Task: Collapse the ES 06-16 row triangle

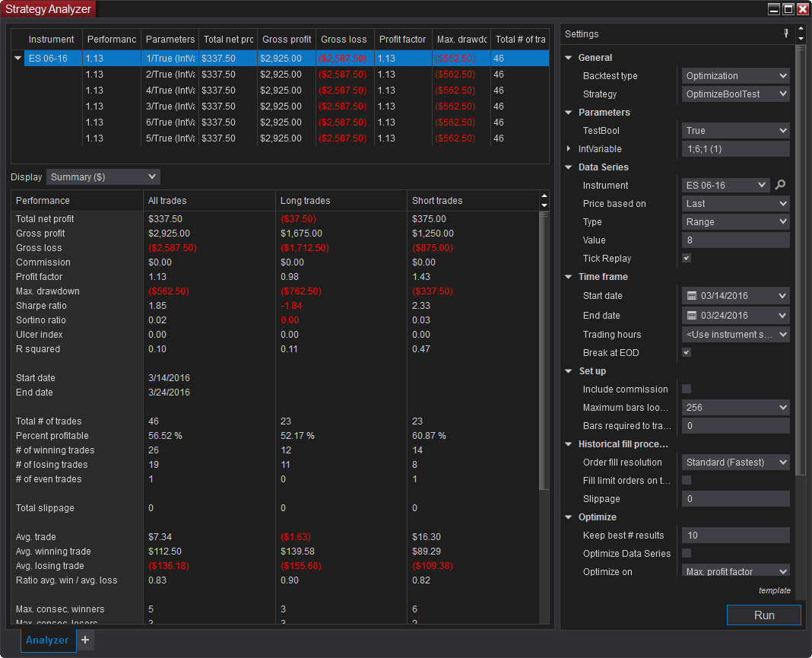Action: coord(17,58)
